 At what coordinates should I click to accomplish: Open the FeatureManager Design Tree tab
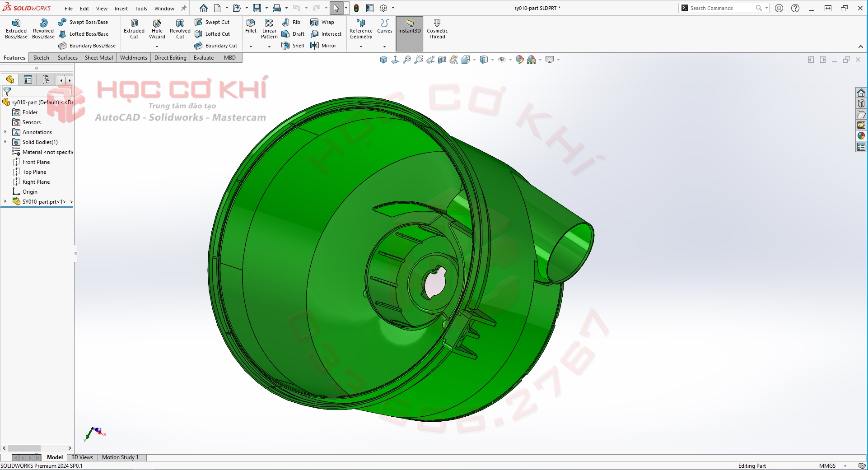pos(10,80)
